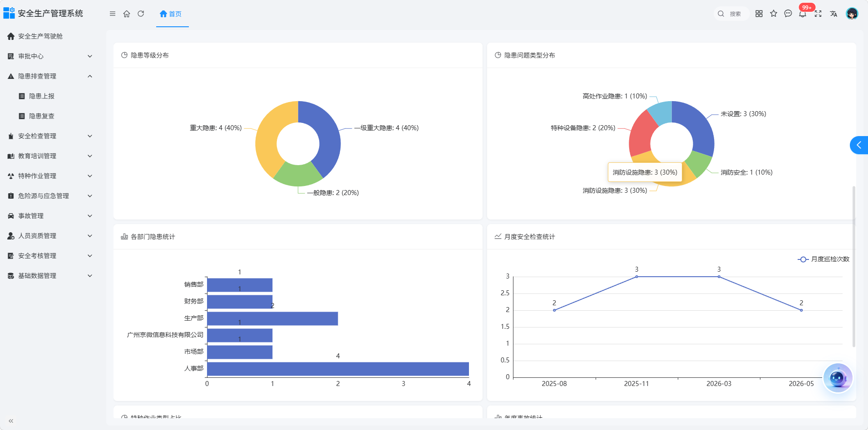The height and width of the screenshot is (430, 868).
Task: Expand the 安全检查管理 menu
Action: tap(50, 136)
